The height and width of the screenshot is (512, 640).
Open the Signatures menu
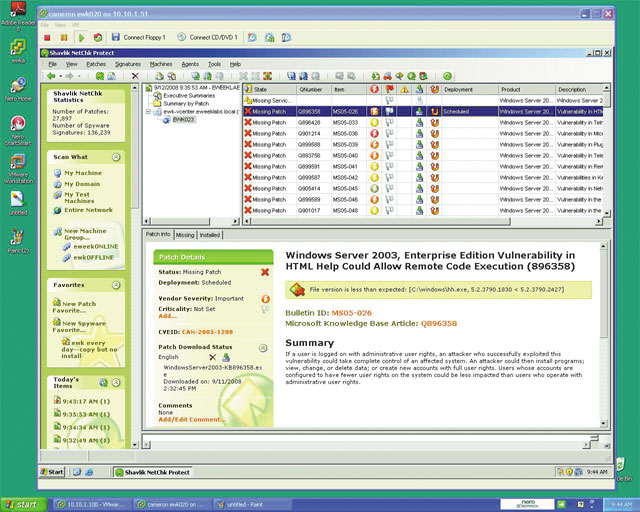point(128,64)
